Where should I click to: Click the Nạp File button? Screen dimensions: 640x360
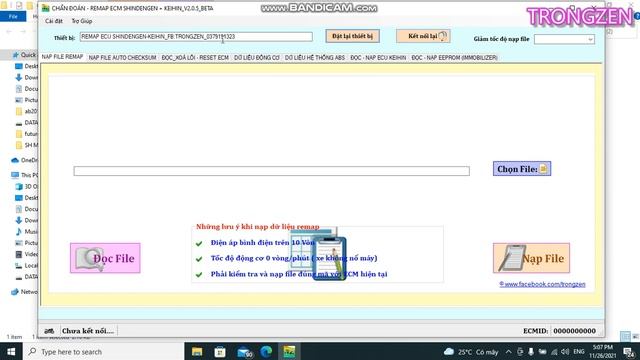click(531, 258)
